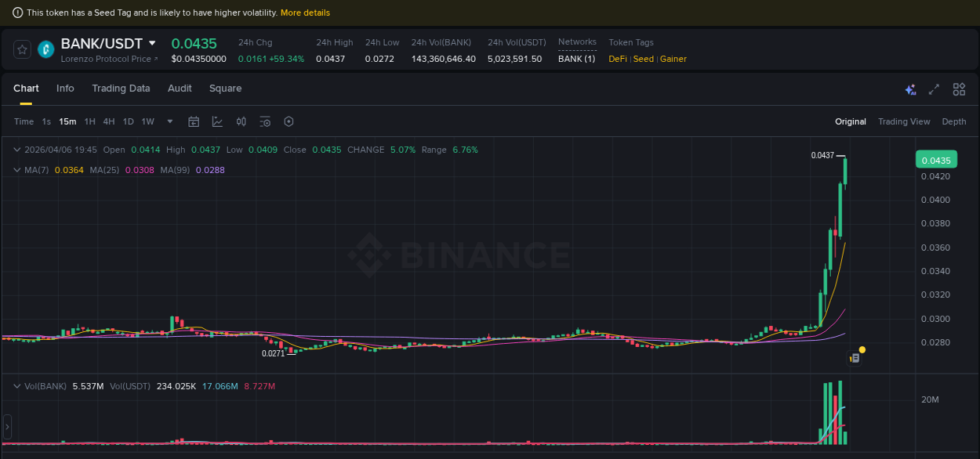Switch to the Audit tab
Viewport: 980px width, 459px height.
(180, 89)
